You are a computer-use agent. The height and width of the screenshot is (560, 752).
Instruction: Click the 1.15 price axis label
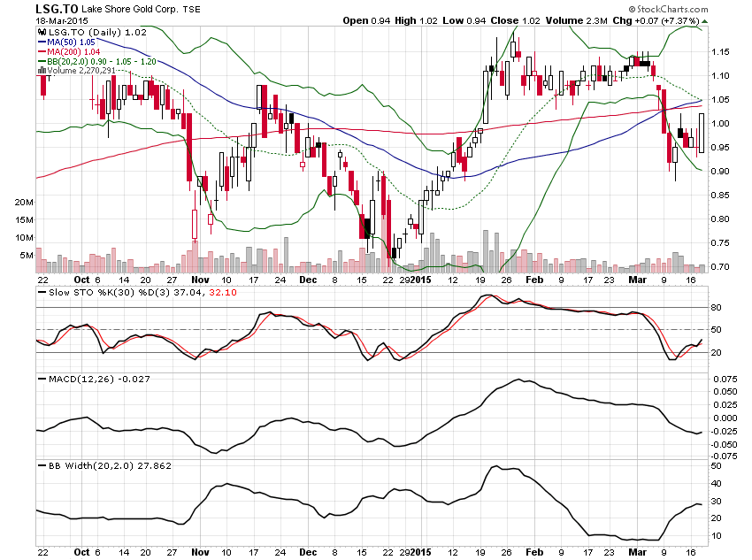point(720,52)
